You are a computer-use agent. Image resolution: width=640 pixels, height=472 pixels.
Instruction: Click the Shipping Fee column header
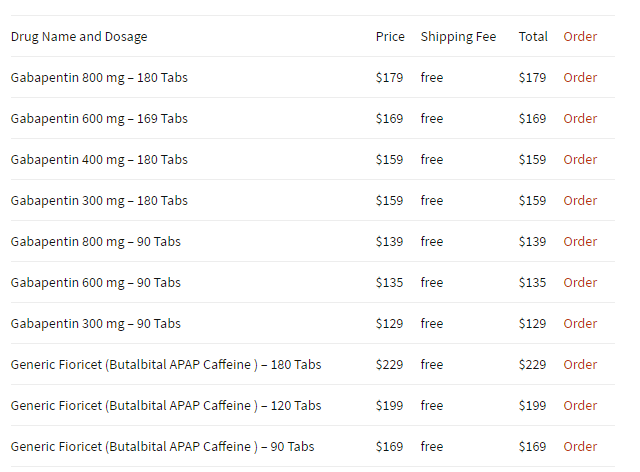(x=458, y=37)
